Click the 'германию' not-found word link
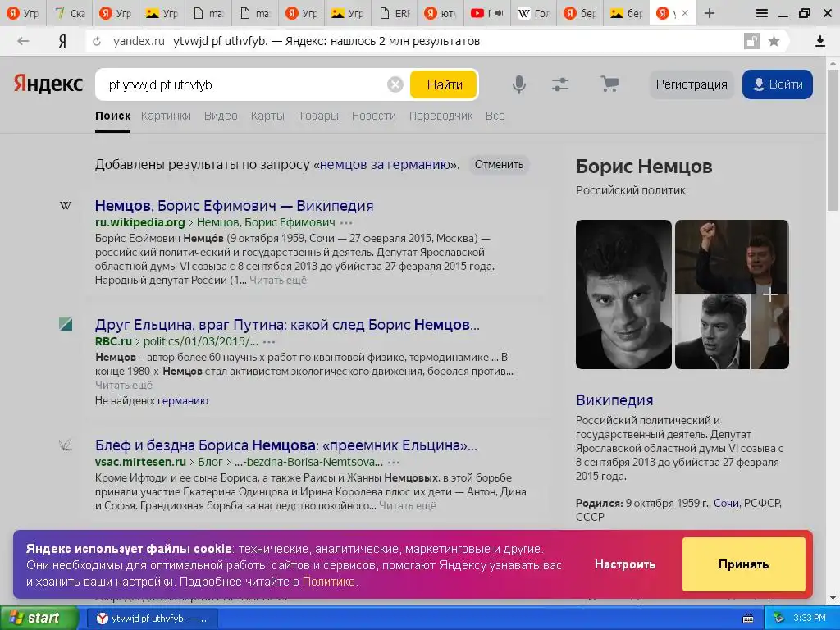 (183, 400)
